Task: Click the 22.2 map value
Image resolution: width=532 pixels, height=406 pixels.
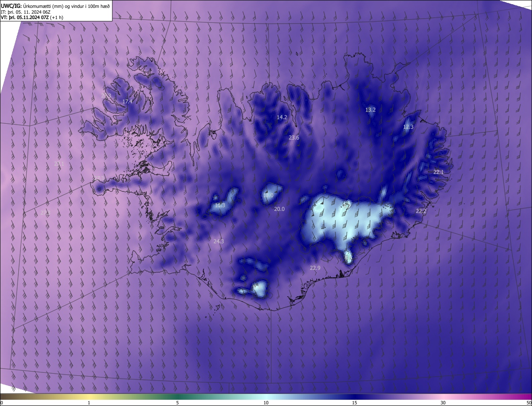Action: point(421,211)
